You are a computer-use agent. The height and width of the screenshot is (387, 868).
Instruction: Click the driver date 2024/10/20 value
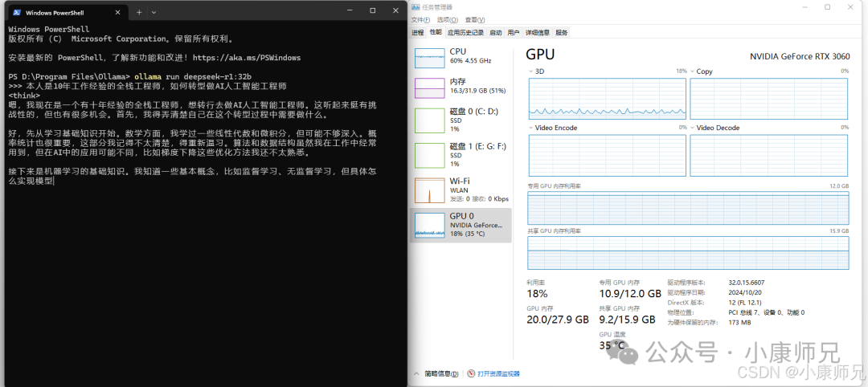745,292
